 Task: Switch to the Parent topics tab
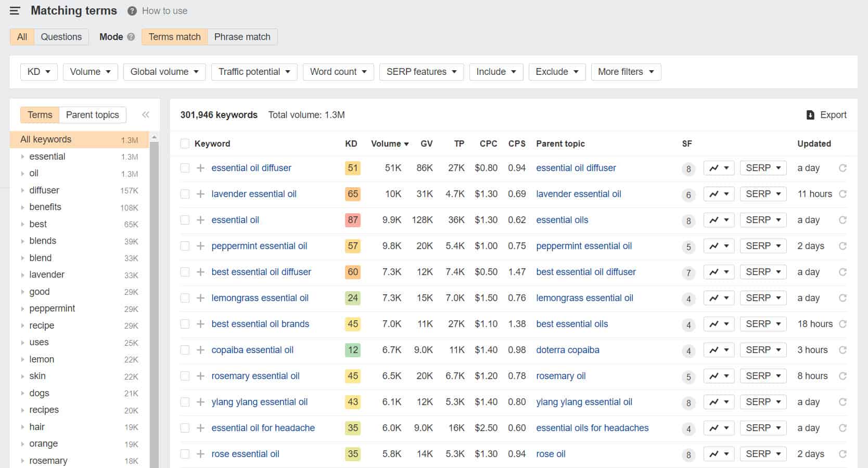[93, 114]
